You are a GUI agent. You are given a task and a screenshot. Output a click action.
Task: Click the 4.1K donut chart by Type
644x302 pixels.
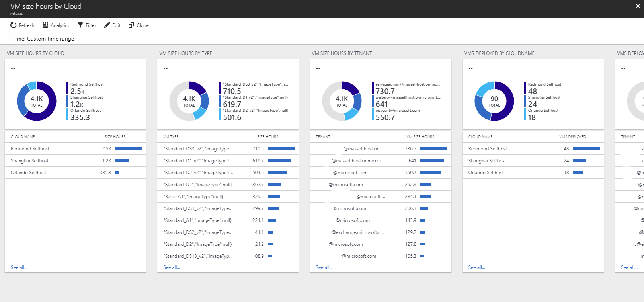189,101
